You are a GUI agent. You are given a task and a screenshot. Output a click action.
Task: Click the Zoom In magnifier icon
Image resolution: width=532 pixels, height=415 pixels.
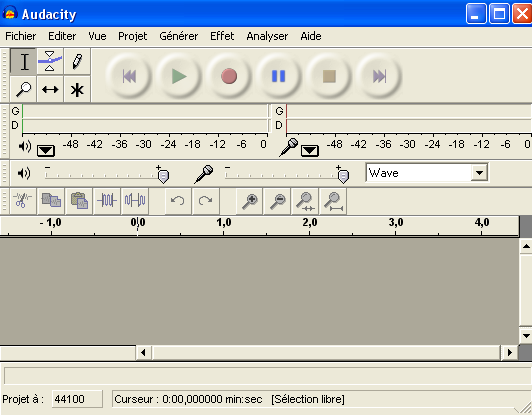250,201
